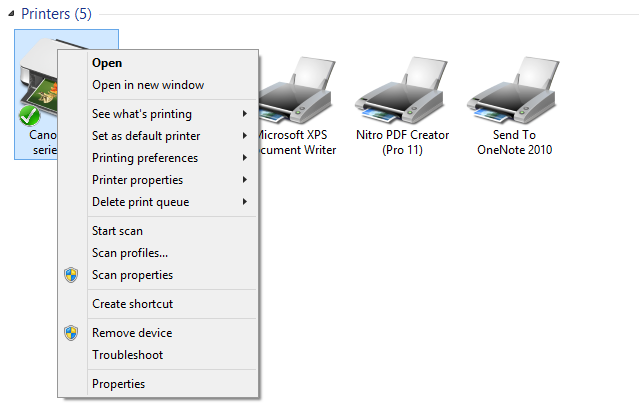Expand the Printer properties submenu arrow
Screen dimensions: 639x407
coord(245,180)
